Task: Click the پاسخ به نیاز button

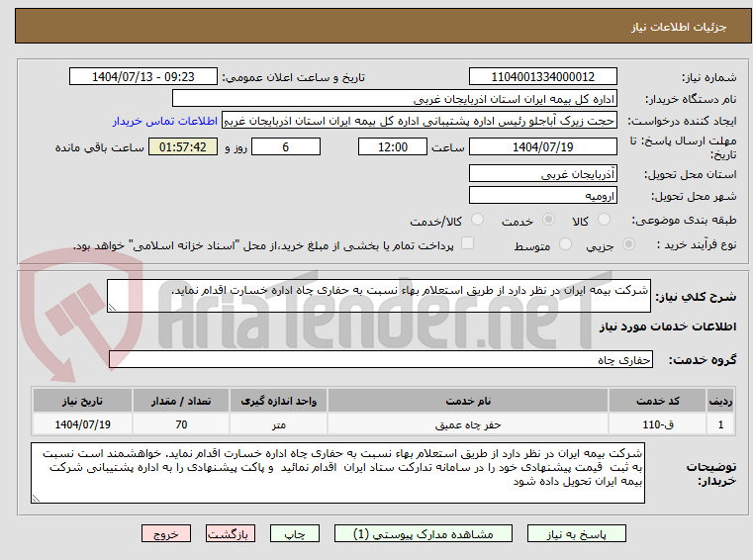Action: (576, 533)
